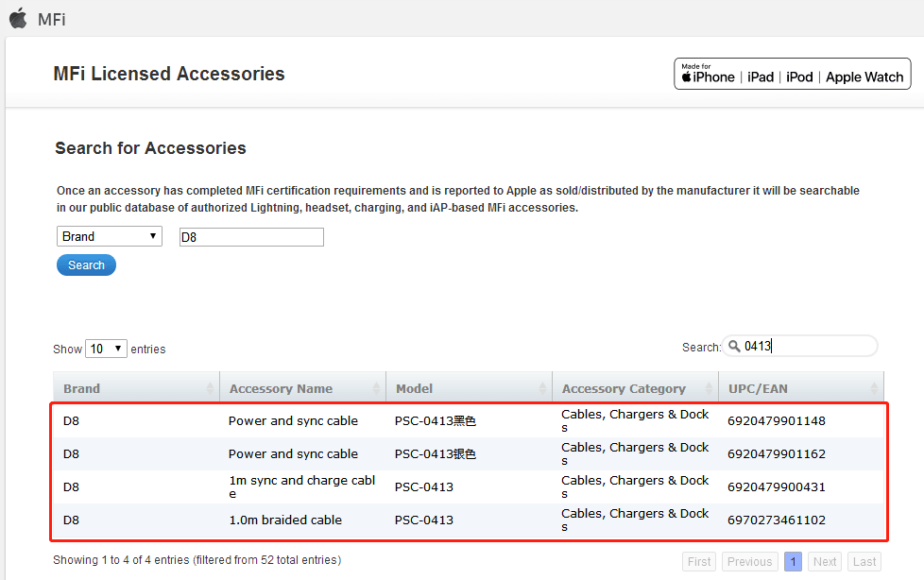This screenshot has height=580, width=924.
Task: Click the sort arrows on the Brand column
Action: pyautogui.click(x=212, y=387)
